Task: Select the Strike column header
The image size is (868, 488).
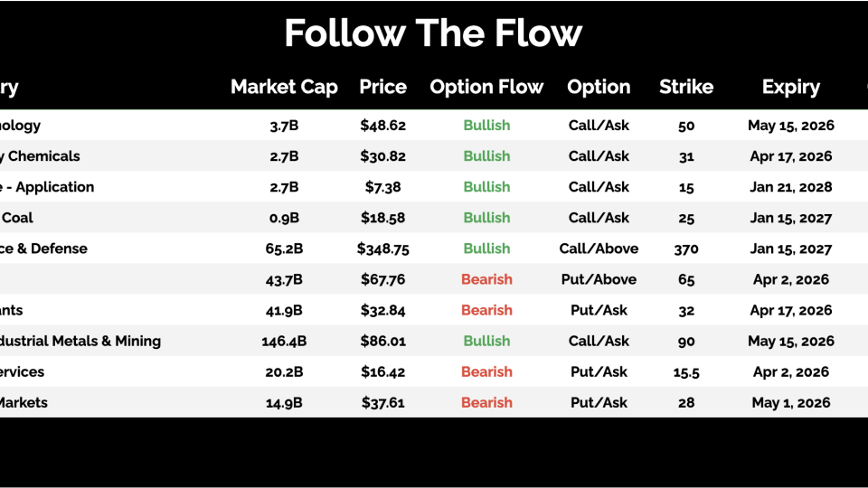Action: tap(686, 88)
